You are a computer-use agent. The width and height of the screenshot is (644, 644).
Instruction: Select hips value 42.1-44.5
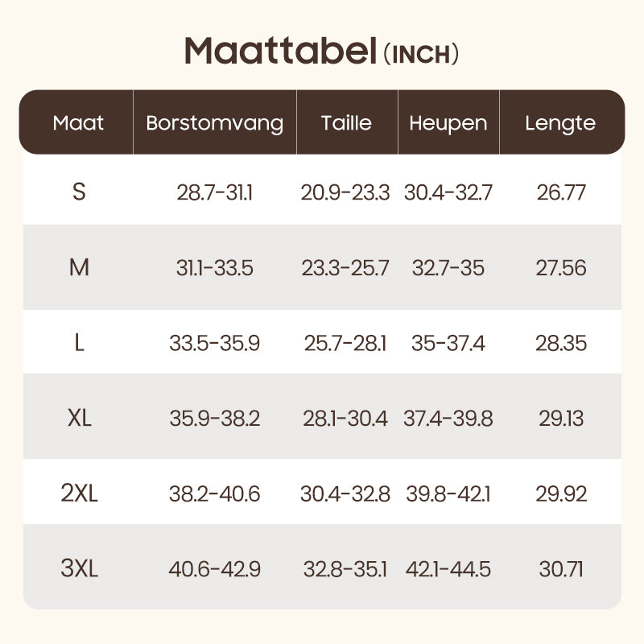[x=448, y=569]
